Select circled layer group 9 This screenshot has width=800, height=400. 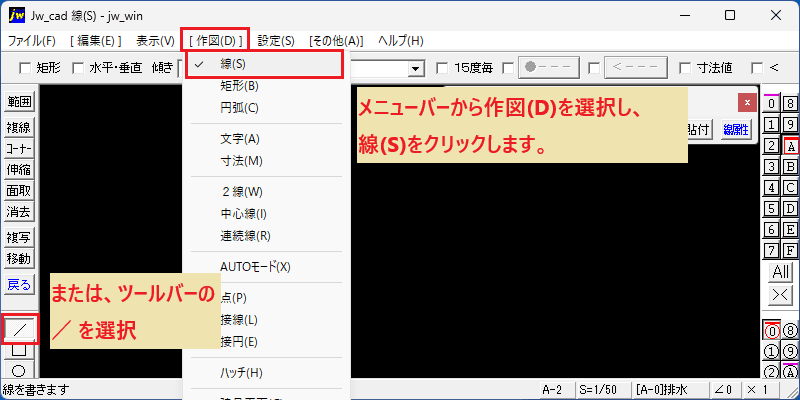[x=791, y=352]
